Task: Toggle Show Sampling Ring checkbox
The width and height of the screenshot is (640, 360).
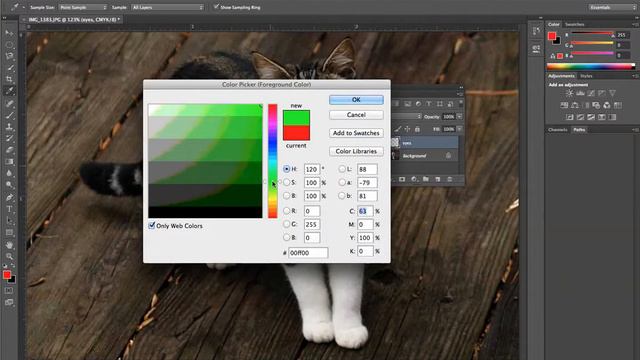Action: (x=216, y=7)
